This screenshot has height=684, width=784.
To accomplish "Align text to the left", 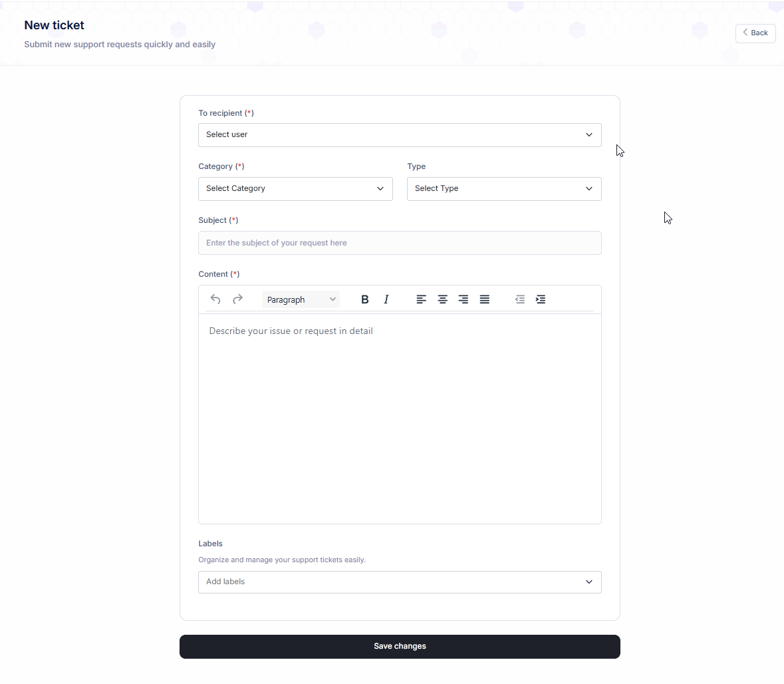I will coord(422,299).
